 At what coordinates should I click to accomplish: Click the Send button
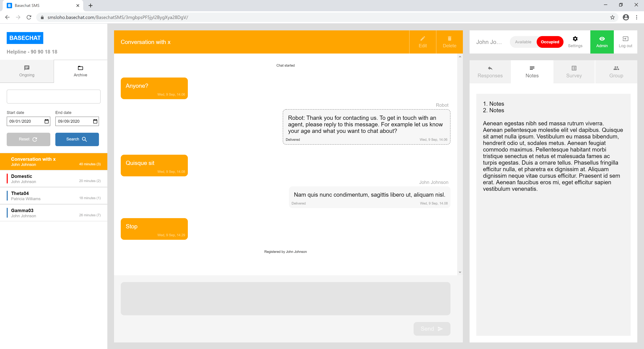tap(432, 329)
